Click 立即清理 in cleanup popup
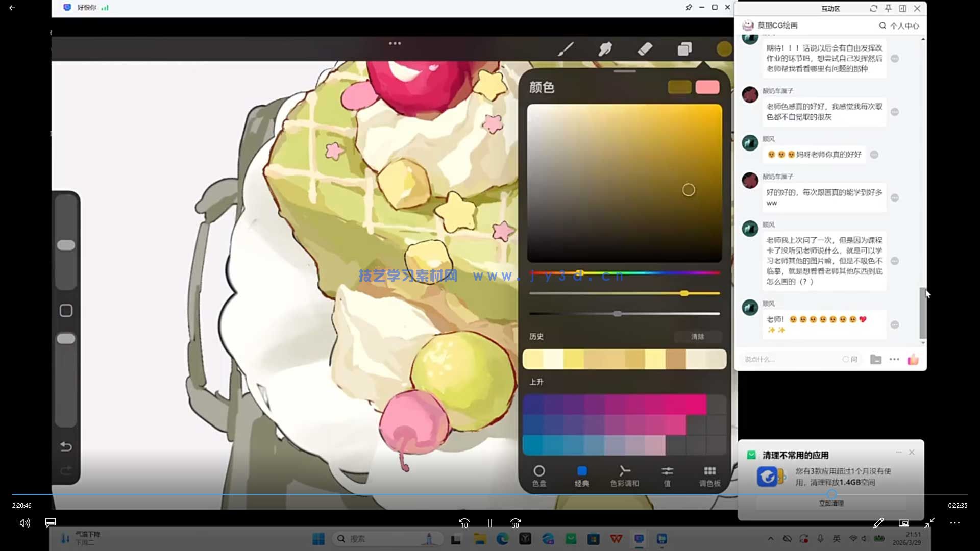The height and width of the screenshot is (551, 980). pyautogui.click(x=831, y=503)
